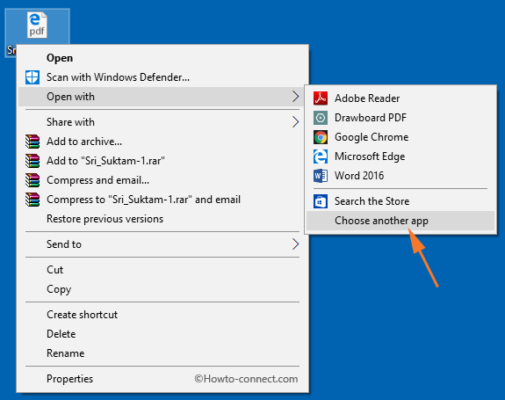Open file Properties
The height and width of the screenshot is (400, 505).
click(x=162, y=379)
